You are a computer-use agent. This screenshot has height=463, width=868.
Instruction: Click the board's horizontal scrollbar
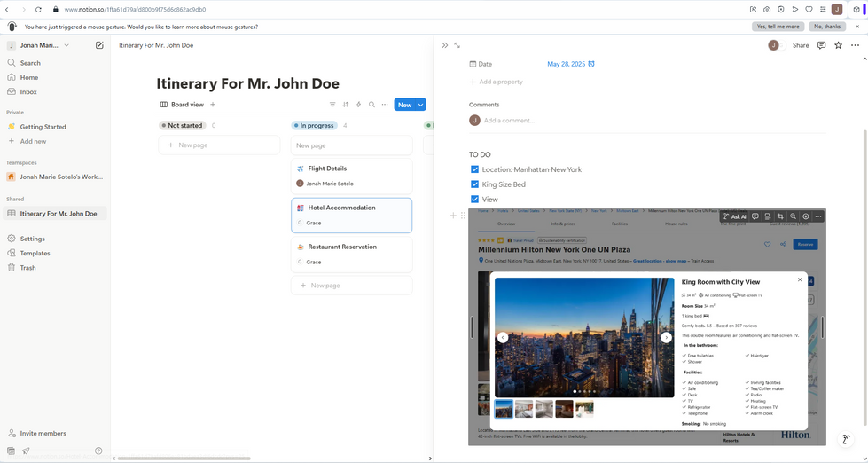click(x=183, y=458)
